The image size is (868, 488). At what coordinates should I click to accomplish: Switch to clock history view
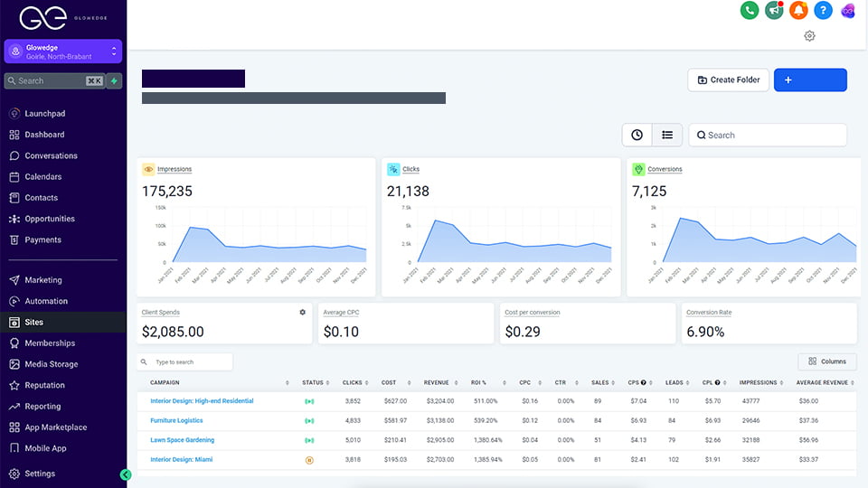click(x=637, y=135)
